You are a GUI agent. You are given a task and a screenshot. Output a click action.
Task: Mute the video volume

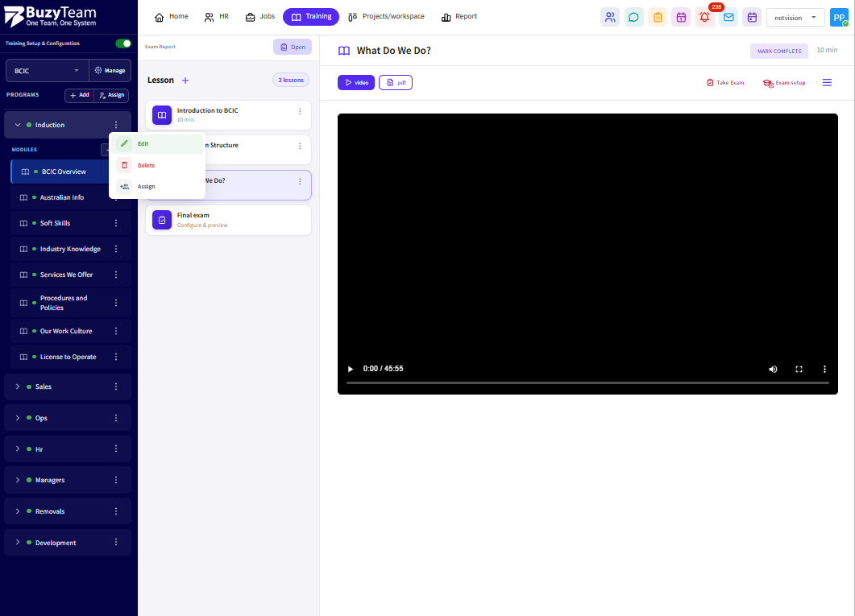(774, 370)
